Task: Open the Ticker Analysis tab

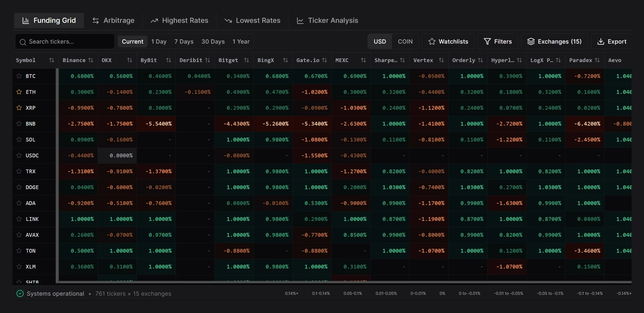Action: tap(327, 21)
